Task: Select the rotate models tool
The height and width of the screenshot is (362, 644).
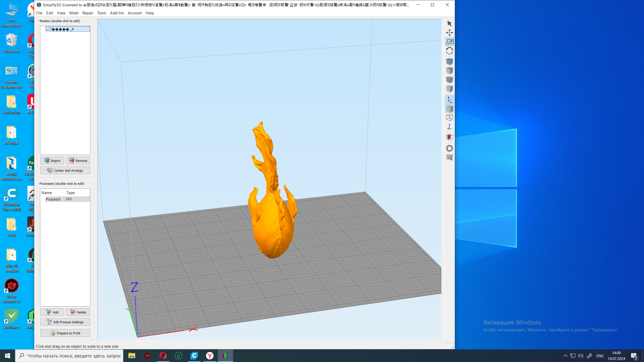Action: 449,51
